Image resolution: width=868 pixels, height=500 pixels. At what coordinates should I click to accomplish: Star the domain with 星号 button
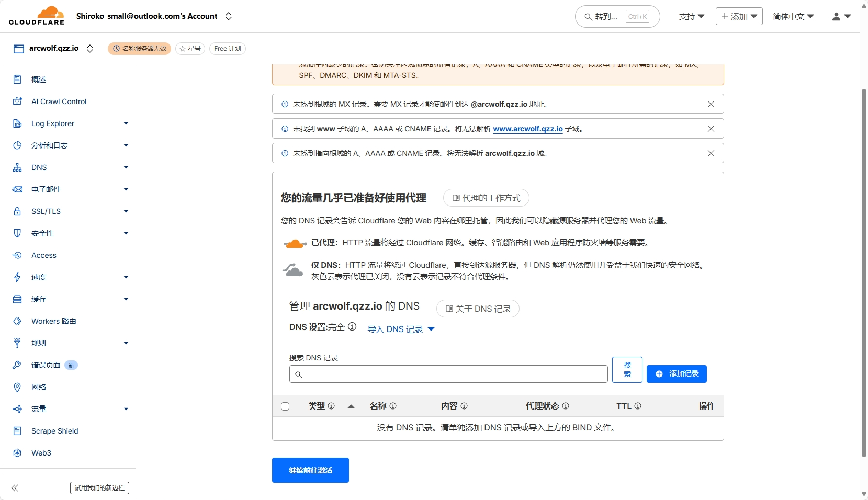(190, 49)
